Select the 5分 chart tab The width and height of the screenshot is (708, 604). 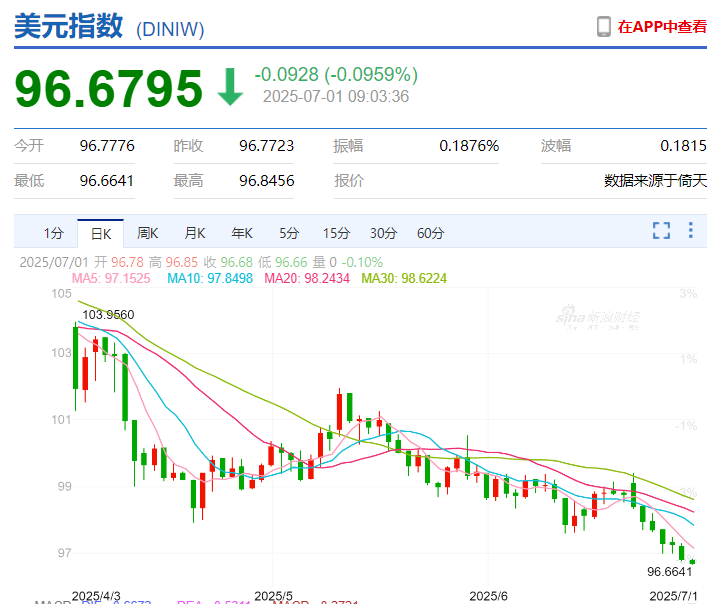pos(289,233)
